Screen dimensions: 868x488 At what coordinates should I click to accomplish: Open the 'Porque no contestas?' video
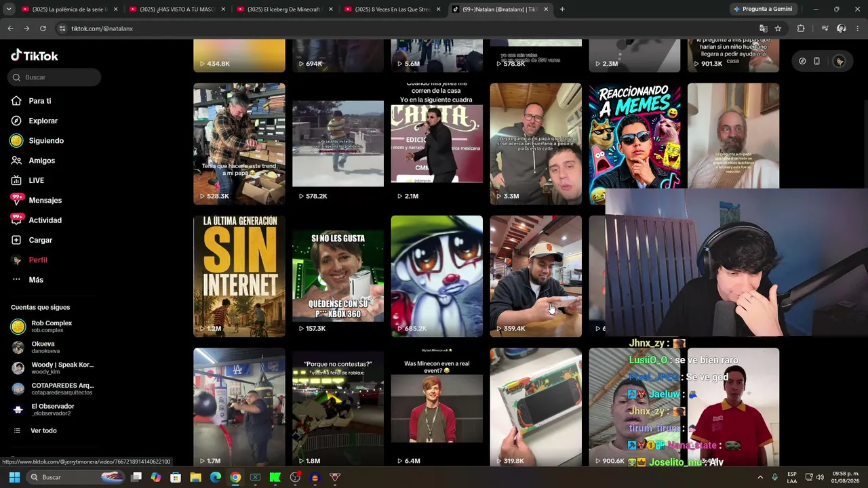(x=338, y=407)
